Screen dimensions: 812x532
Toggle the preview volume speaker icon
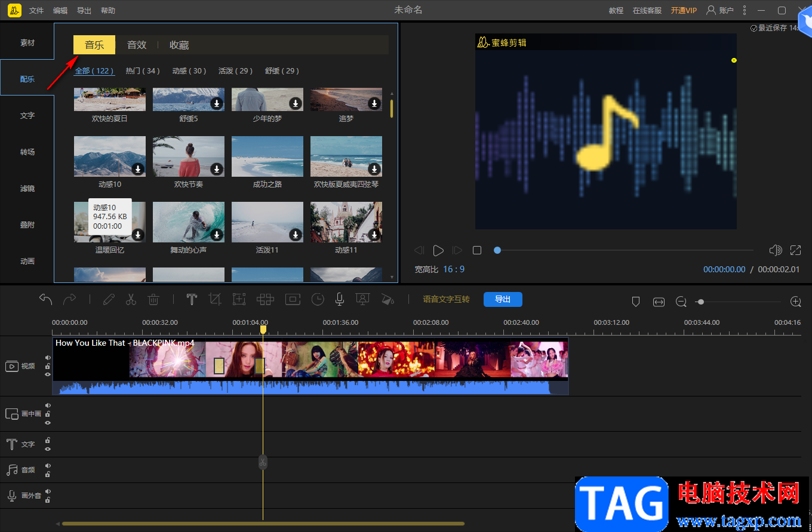776,250
